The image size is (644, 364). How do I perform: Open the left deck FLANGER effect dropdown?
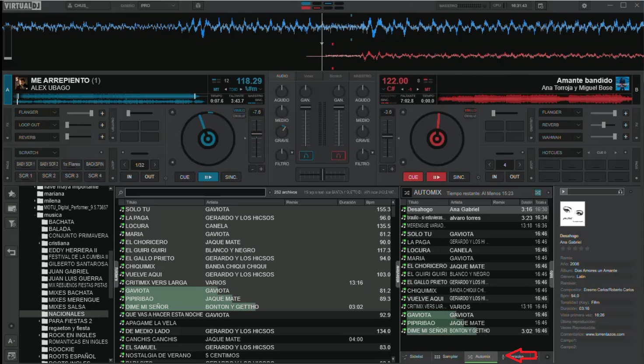point(37,112)
